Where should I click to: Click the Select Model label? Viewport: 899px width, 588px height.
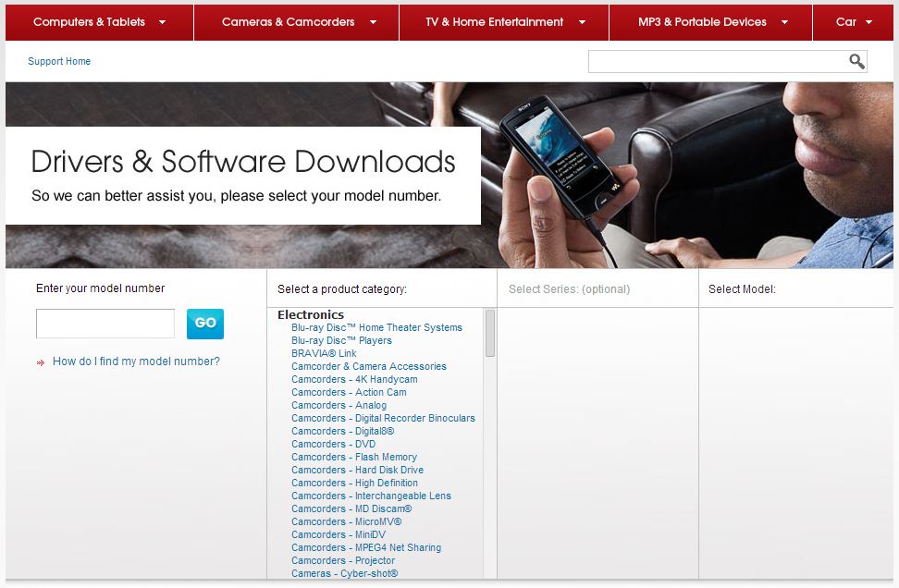(742, 289)
